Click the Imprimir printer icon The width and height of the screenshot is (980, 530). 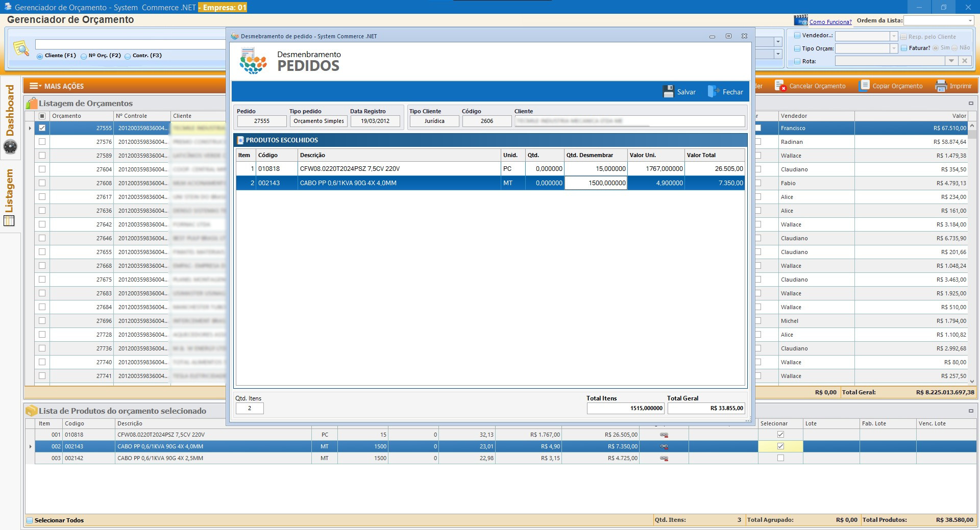pos(941,86)
